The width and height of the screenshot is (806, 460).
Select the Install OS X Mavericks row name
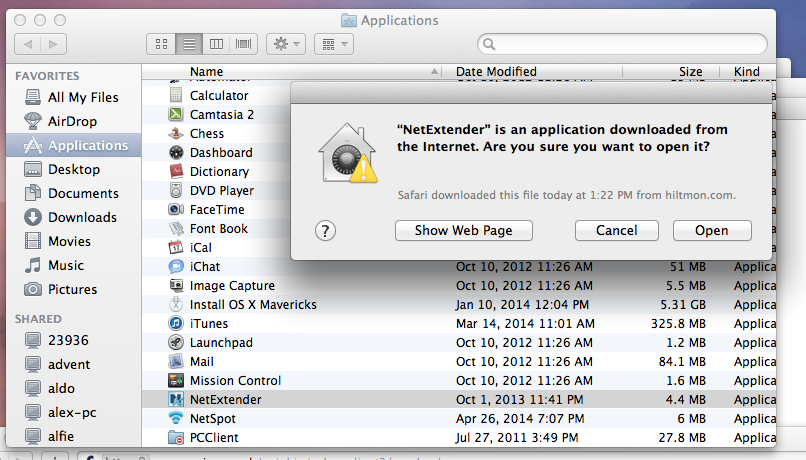pyautogui.click(x=253, y=305)
